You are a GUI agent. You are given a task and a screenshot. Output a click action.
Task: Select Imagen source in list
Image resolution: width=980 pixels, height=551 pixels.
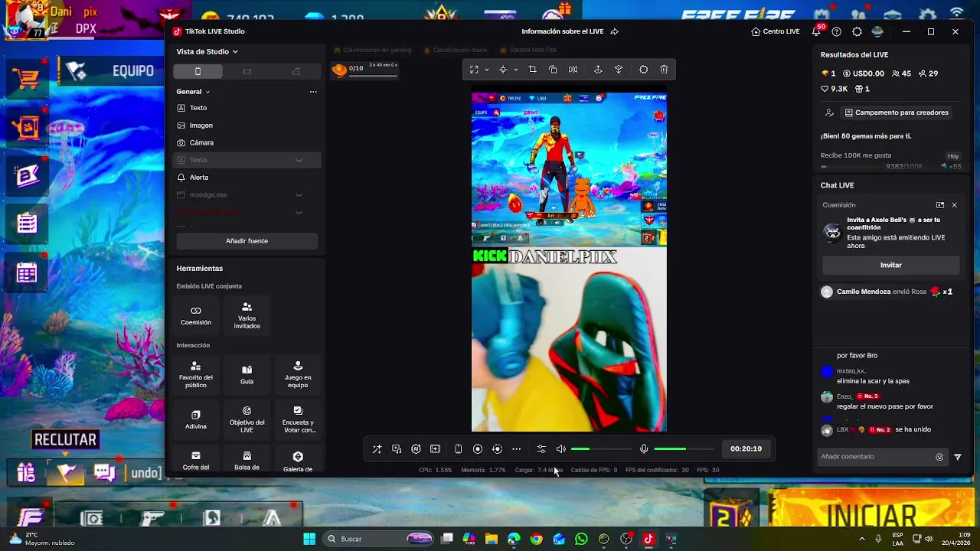(247, 126)
